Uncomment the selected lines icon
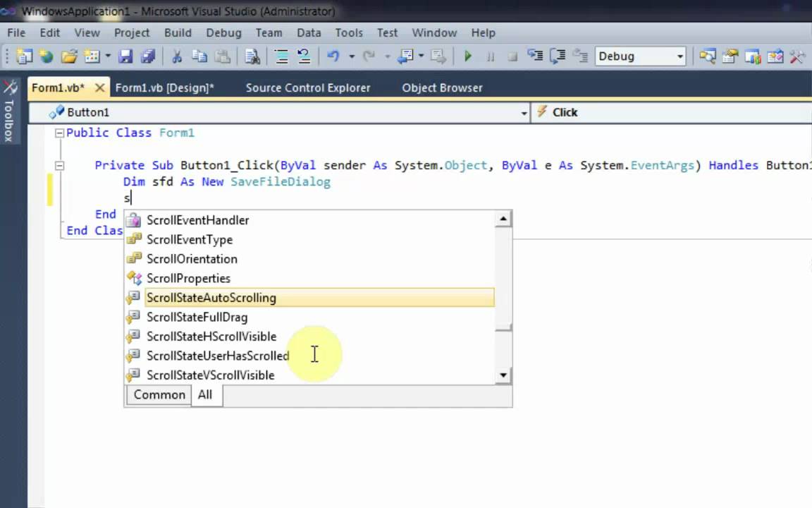The image size is (812, 508). [x=304, y=56]
